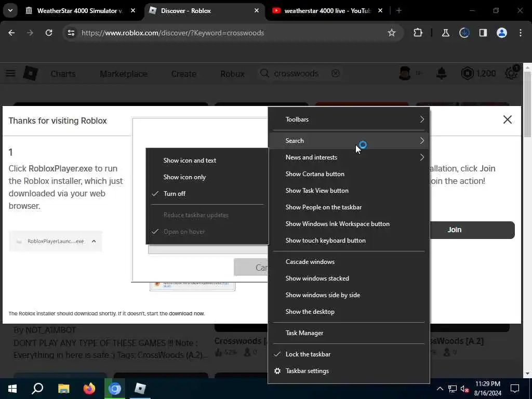Open the Roblox taskbar icon
The image size is (532, 399).
140,389
